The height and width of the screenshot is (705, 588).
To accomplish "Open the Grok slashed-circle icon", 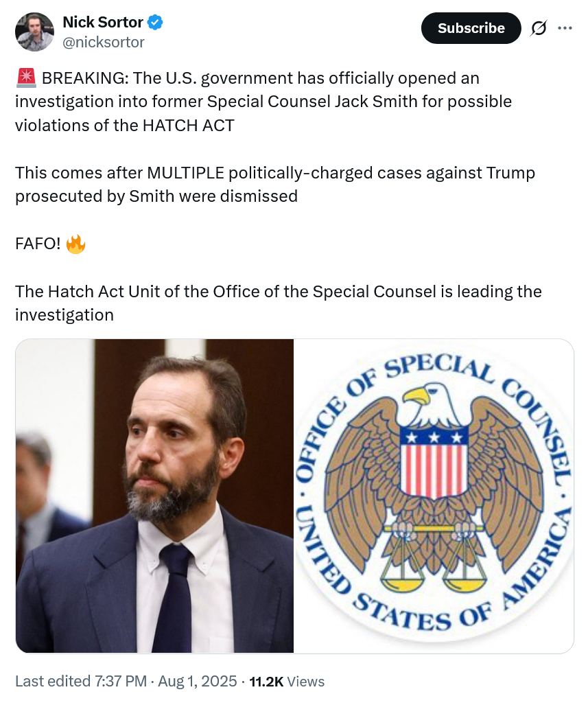I will point(538,28).
